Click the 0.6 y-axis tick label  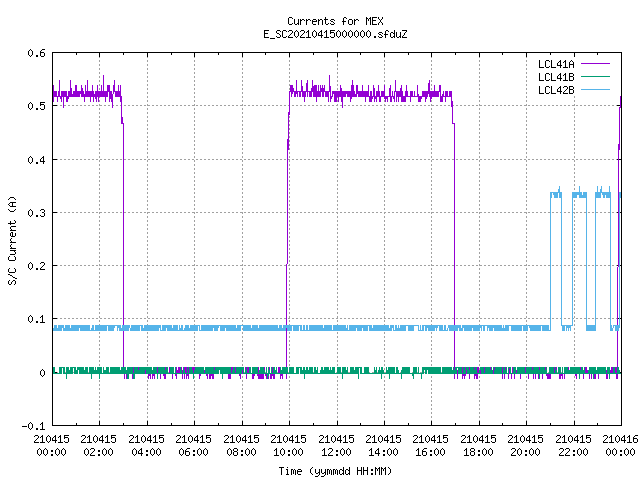[x=36, y=53]
